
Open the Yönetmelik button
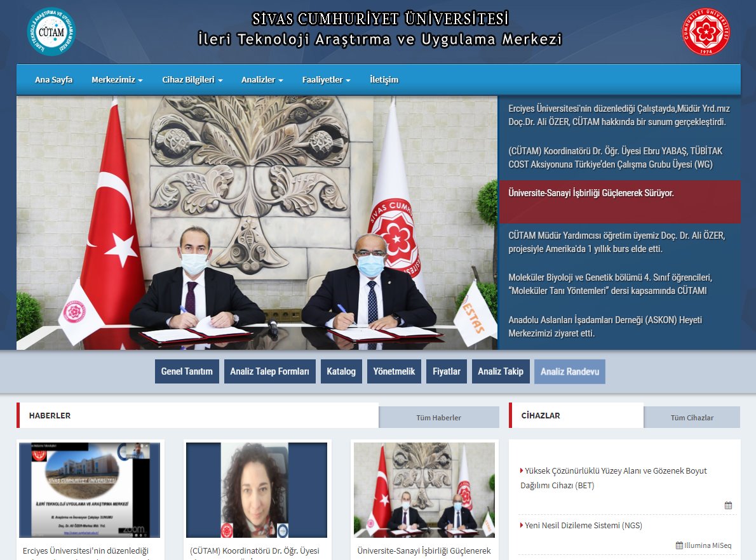click(394, 371)
